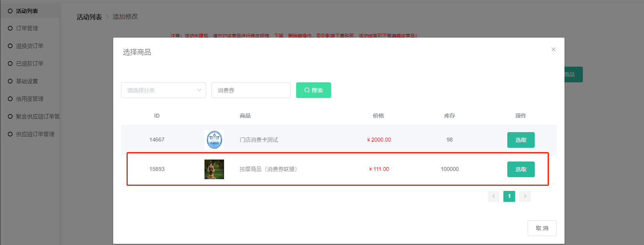Go to previous page arrow in pagination
Screen dimensions: 644x245
(494, 196)
